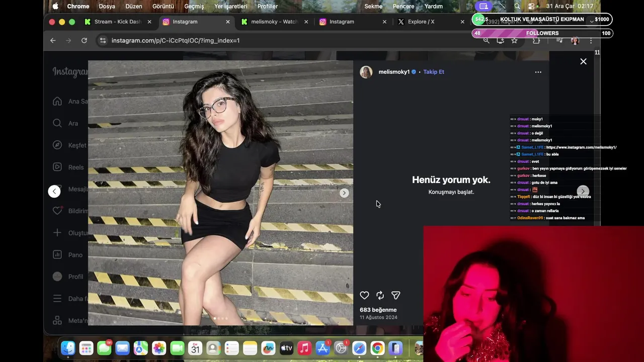Open Photos from the Dock

click(159, 348)
